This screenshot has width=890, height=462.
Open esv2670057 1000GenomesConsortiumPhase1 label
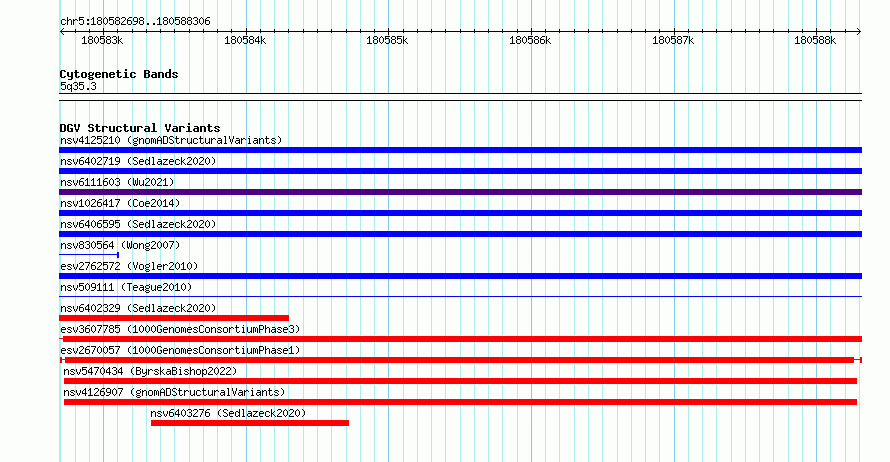(x=180, y=350)
